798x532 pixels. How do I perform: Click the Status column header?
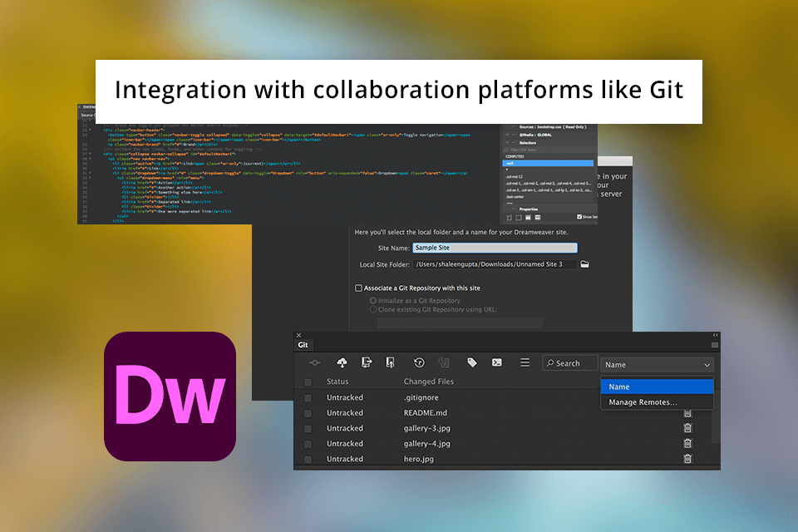(337, 382)
